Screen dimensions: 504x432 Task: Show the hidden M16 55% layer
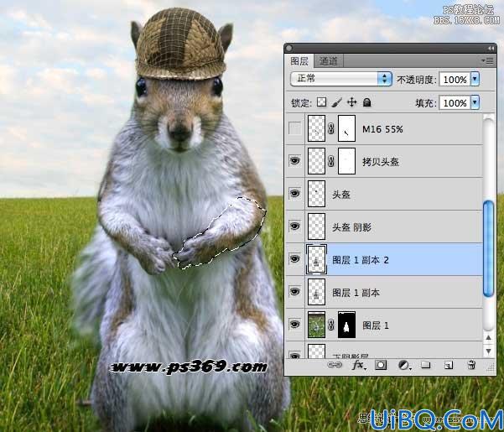294,128
